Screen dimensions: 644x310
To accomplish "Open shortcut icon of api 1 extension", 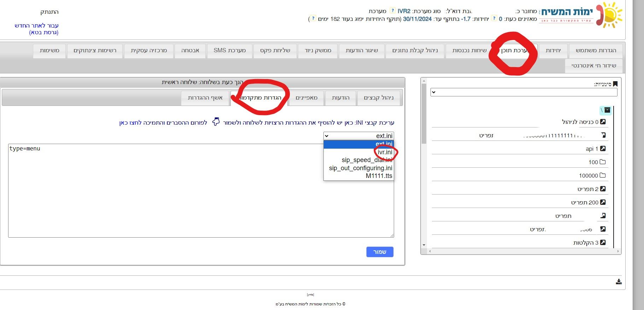I will (x=603, y=149).
